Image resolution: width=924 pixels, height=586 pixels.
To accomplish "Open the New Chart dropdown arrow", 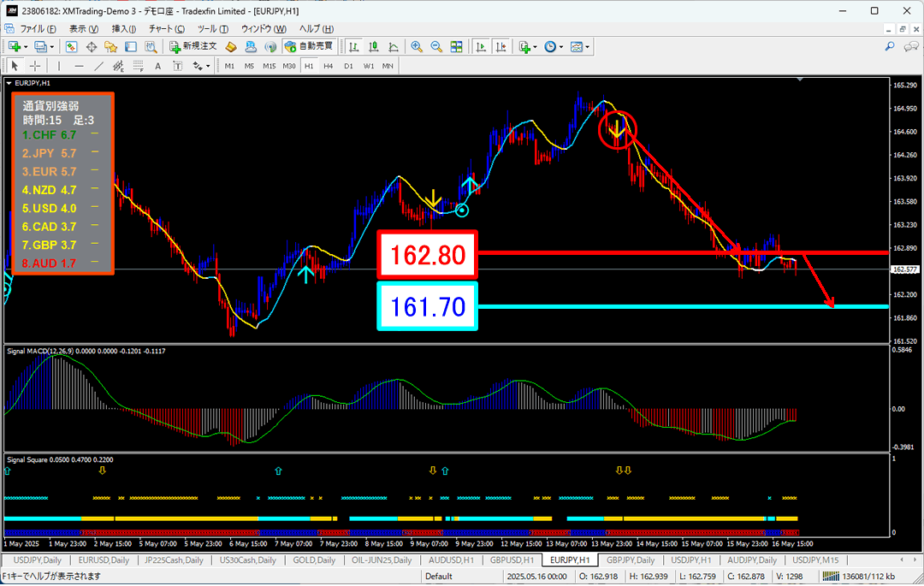I will [26, 47].
